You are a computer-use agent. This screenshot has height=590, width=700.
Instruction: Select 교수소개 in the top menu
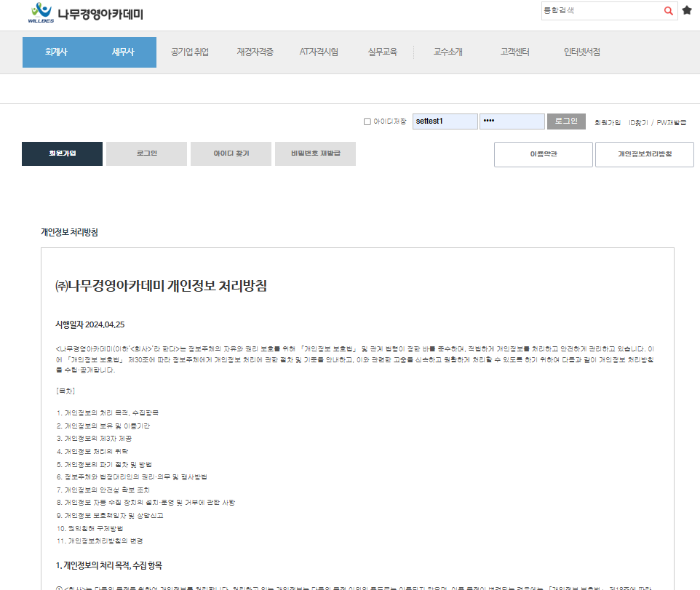point(448,52)
